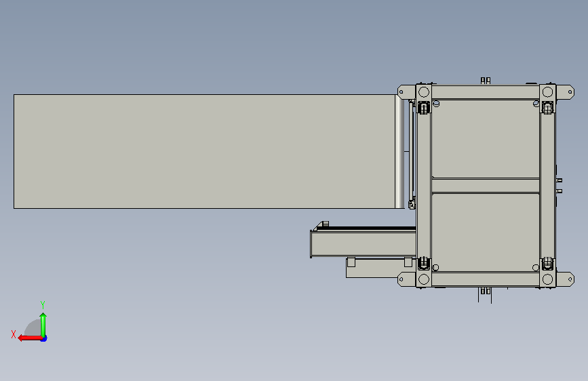Select the upper square panel inside the frame
This screenshot has width=588, height=381.
pyautogui.click(x=486, y=139)
